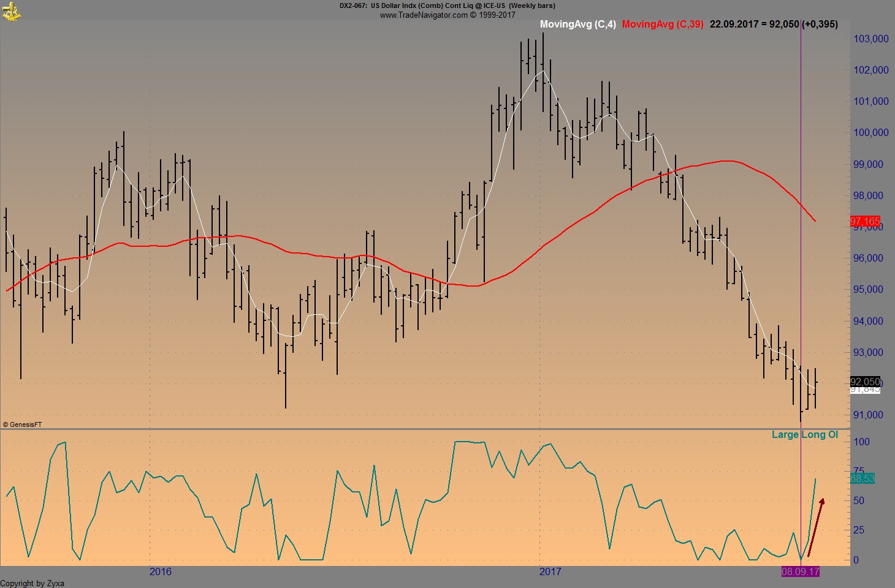Click the white 91,845 price label
The height and width of the screenshot is (588, 895).
pyautogui.click(x=867, y=391)
